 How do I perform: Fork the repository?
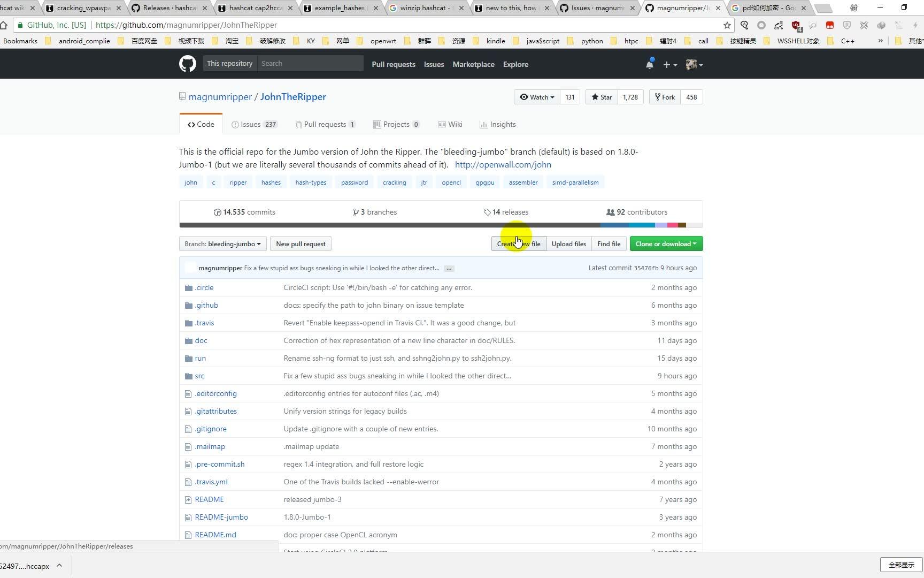pos(665,97)
